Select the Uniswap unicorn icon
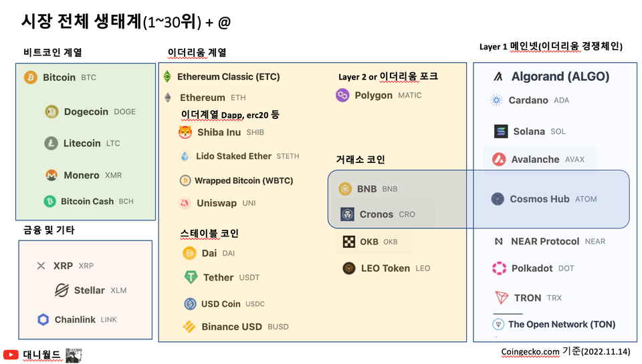This screenshot has height=364, width=642. (185, 203)
